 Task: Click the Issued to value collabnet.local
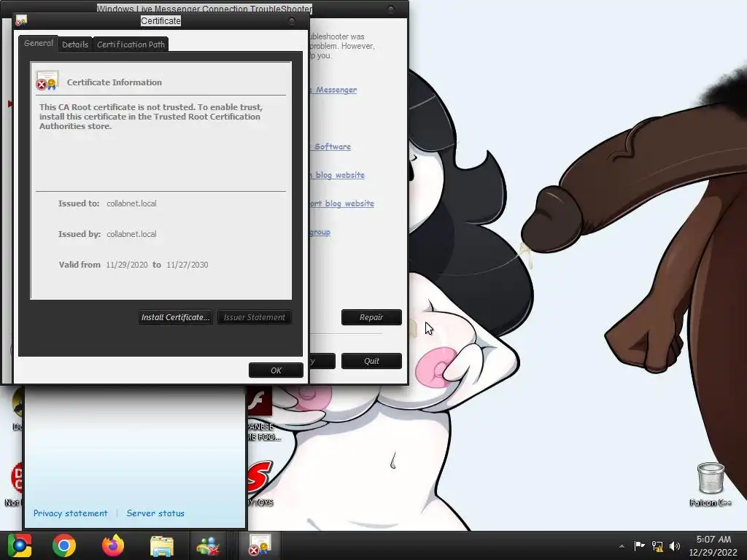pos(131,203)
